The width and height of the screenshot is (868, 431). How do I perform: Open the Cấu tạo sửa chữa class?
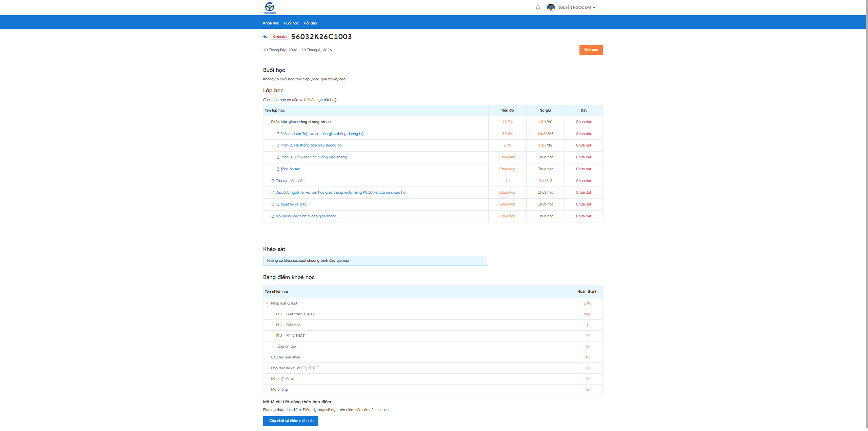click(x=290, y=181)
